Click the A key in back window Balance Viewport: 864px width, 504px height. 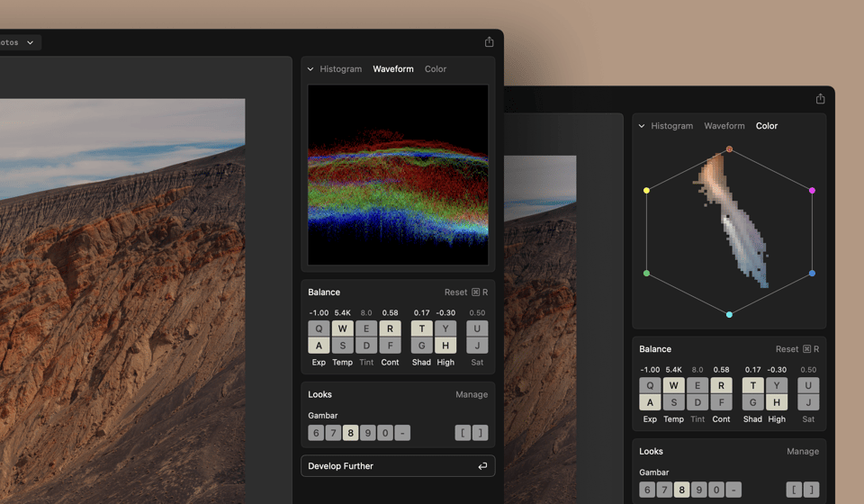click(650, 402)
